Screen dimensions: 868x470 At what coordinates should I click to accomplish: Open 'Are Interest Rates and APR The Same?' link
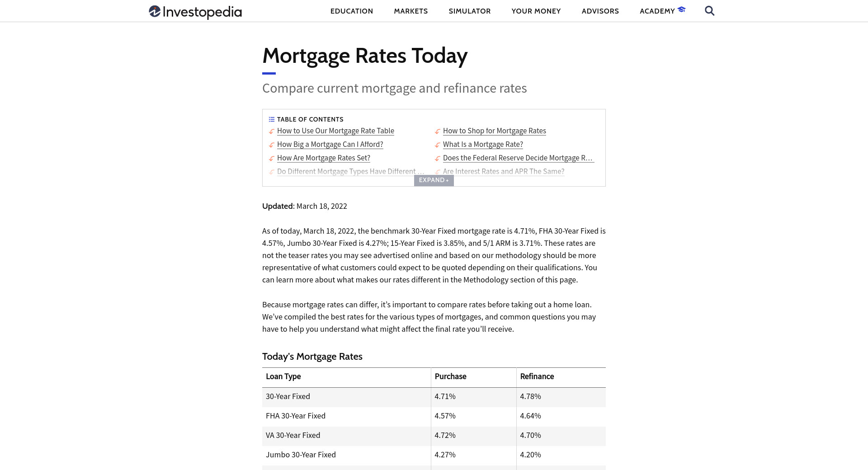click(x=504, y=172)
